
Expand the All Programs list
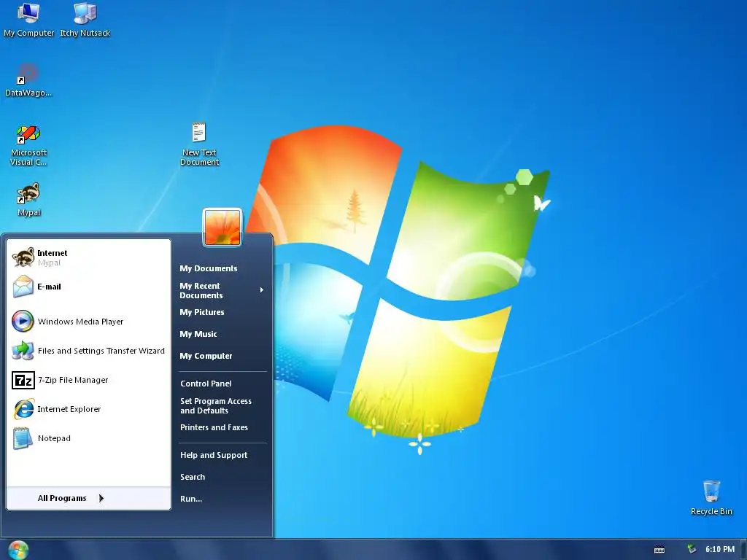pyautogui.click(x=88, y=498)
